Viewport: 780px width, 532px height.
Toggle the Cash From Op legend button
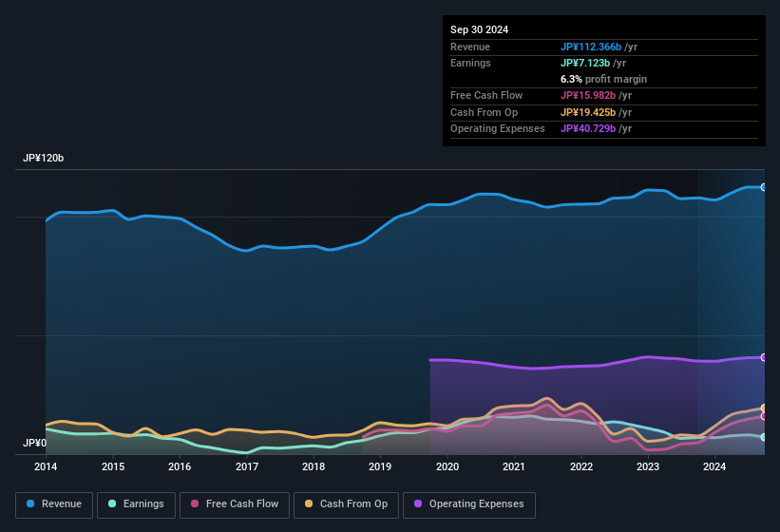point(346,504)
